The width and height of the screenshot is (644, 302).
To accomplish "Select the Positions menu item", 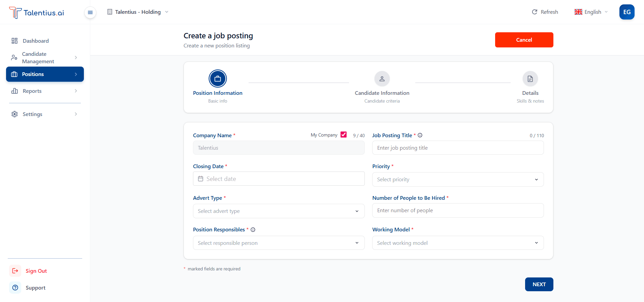I will click(x=45, y=74).
